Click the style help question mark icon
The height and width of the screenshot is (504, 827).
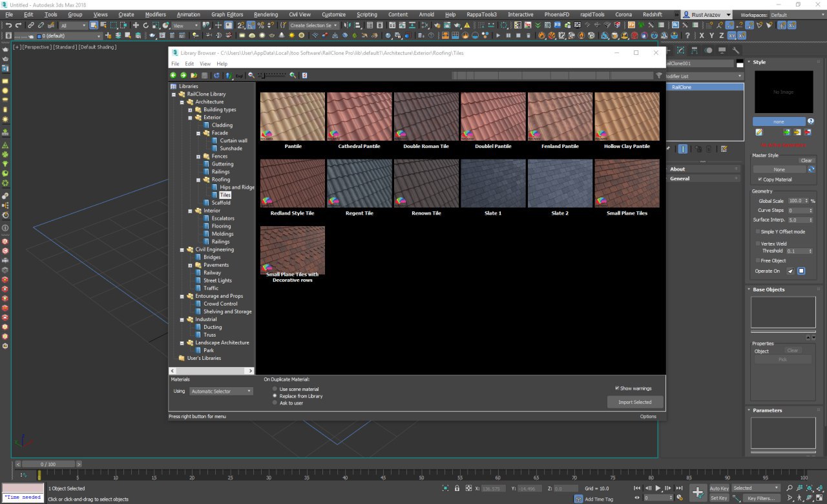click(x=811, y=121)
